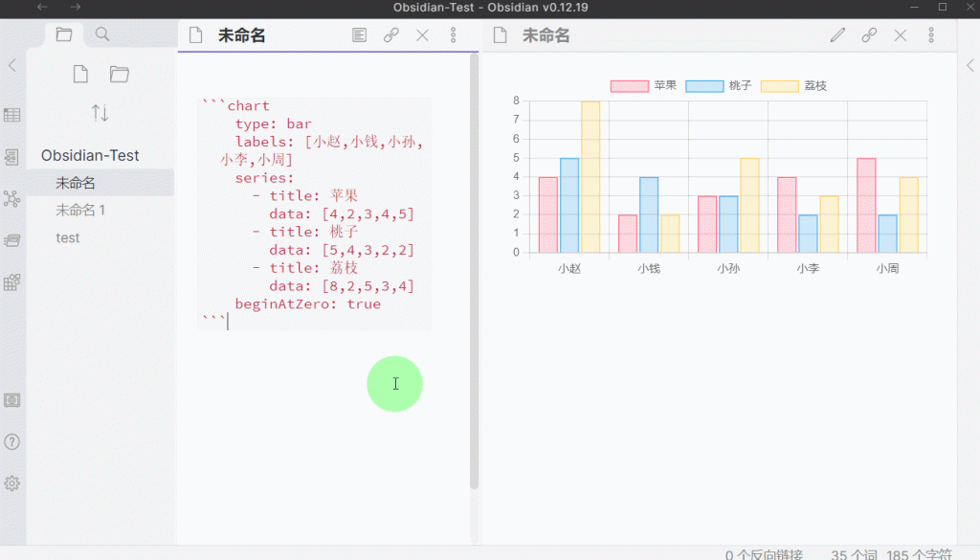Click the 小周 pink bar in chart
This screenshot has width=980, height=560.
pos(866,205)
